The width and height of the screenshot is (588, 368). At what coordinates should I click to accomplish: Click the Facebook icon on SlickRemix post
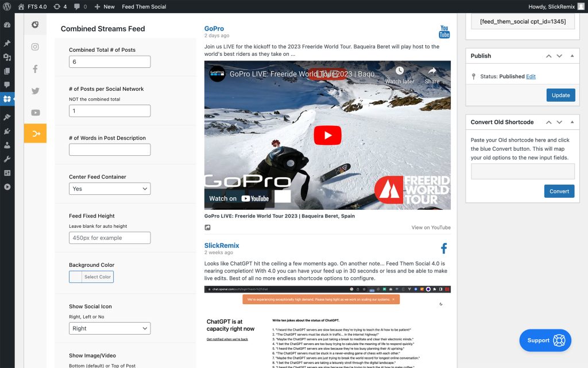click(444, 248)
